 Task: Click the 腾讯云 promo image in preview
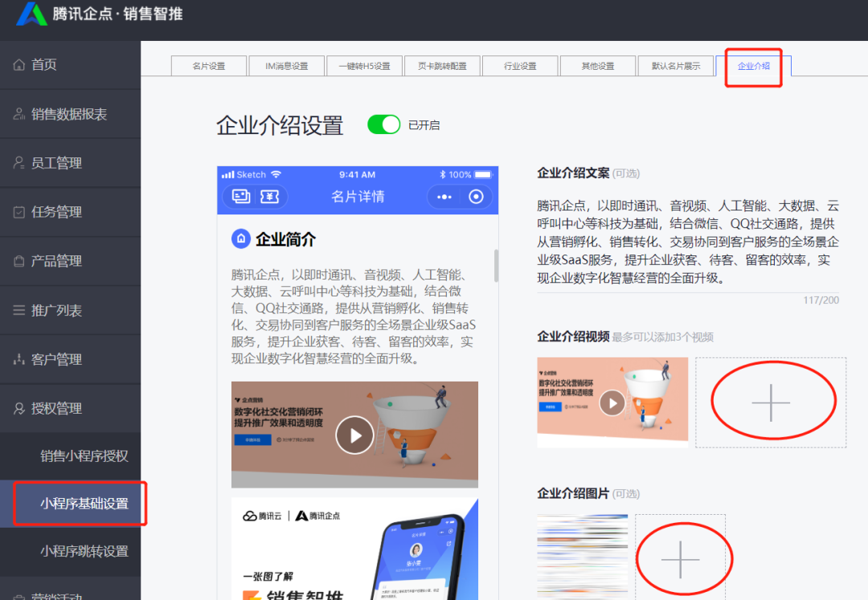click(354, 549)
